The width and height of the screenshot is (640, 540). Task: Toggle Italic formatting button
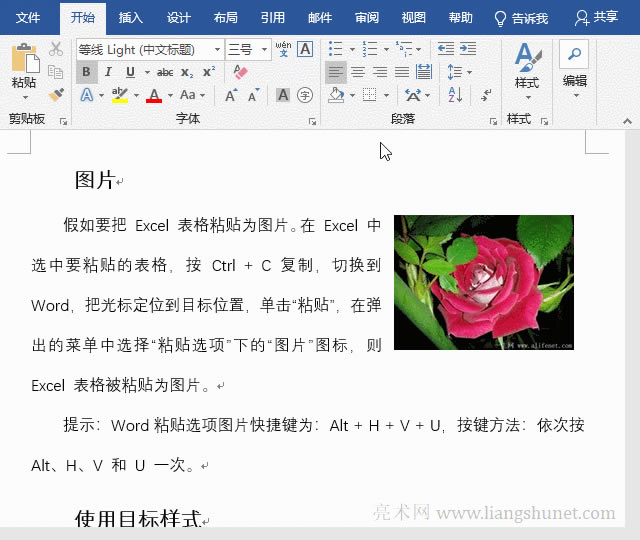(108, 72)
